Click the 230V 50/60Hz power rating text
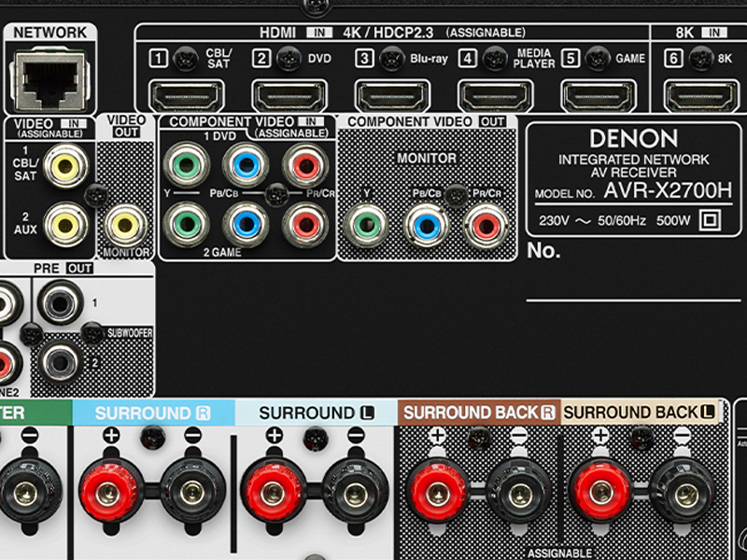 [593, 221]
